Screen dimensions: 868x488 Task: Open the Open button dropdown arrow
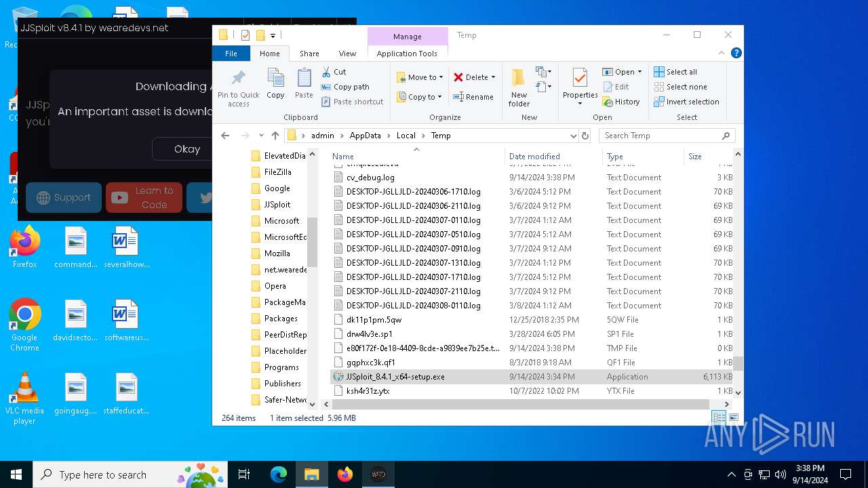[x=639, y=72]
